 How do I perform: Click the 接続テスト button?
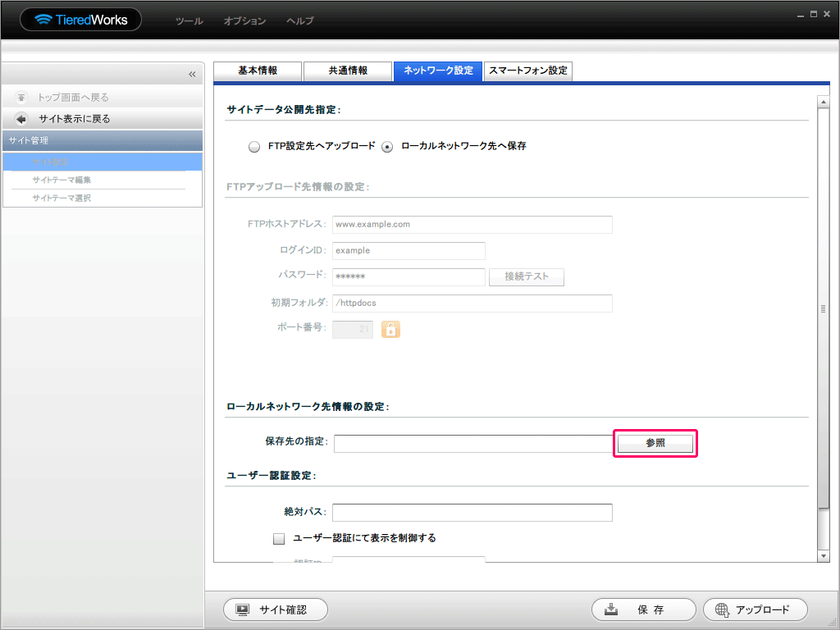(x=526, y=276)
